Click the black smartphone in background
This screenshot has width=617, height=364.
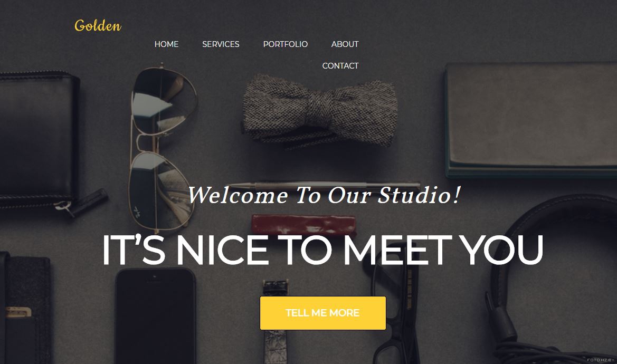pos(155,315)
